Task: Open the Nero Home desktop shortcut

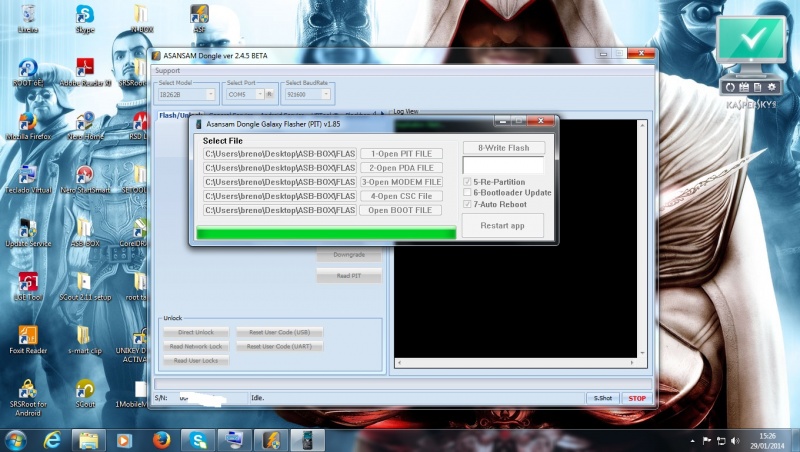Action: [x=85, y=126]
